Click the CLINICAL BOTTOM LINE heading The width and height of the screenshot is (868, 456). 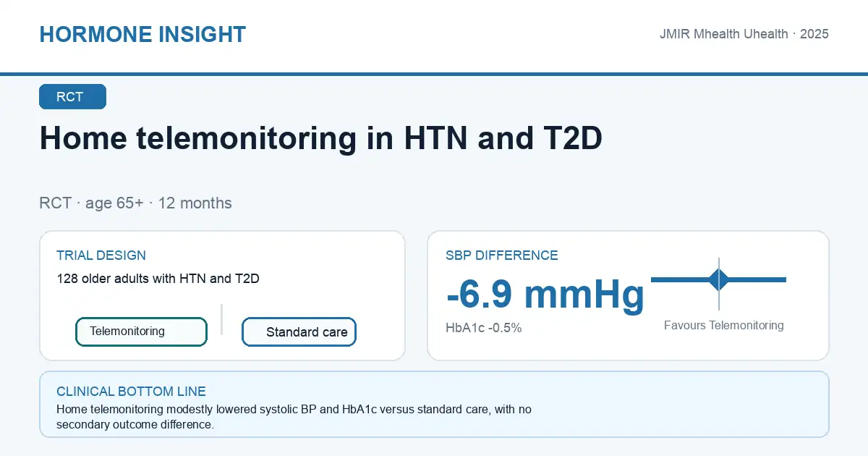131,392
